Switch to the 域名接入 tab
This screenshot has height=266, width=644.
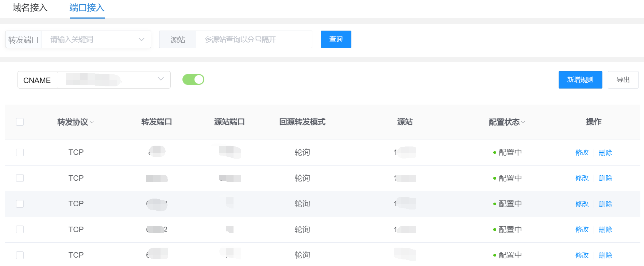point(30,8)
